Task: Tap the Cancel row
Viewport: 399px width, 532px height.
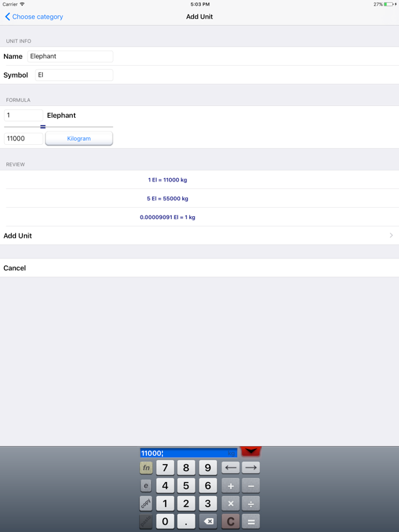Action: click(x=199, y=268)
